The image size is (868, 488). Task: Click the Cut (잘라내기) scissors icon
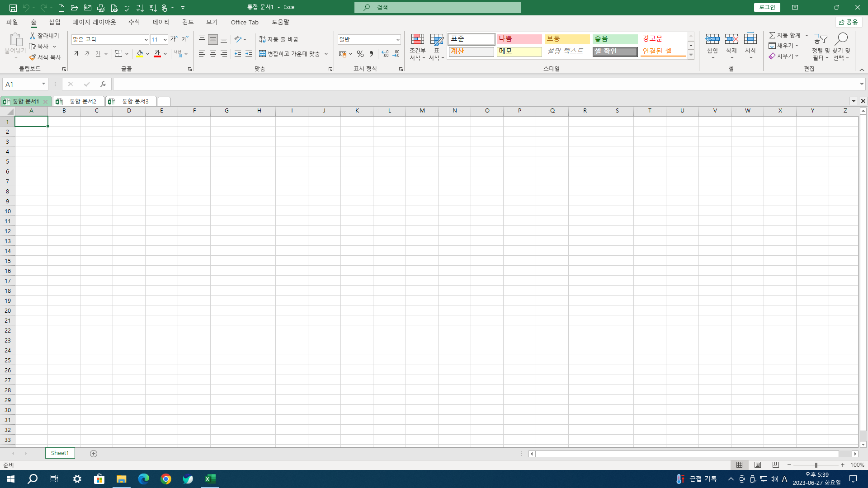(x=33, y=36)
